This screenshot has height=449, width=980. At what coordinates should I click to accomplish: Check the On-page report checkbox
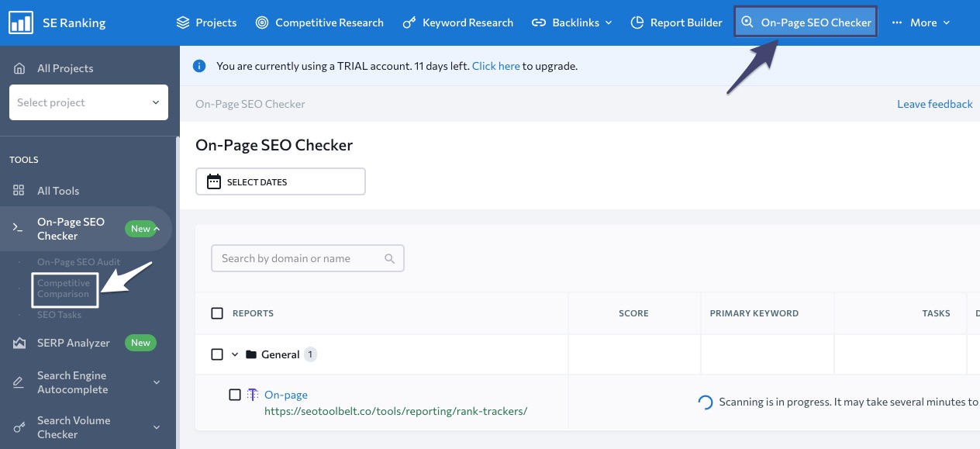(x=235, y=395)
